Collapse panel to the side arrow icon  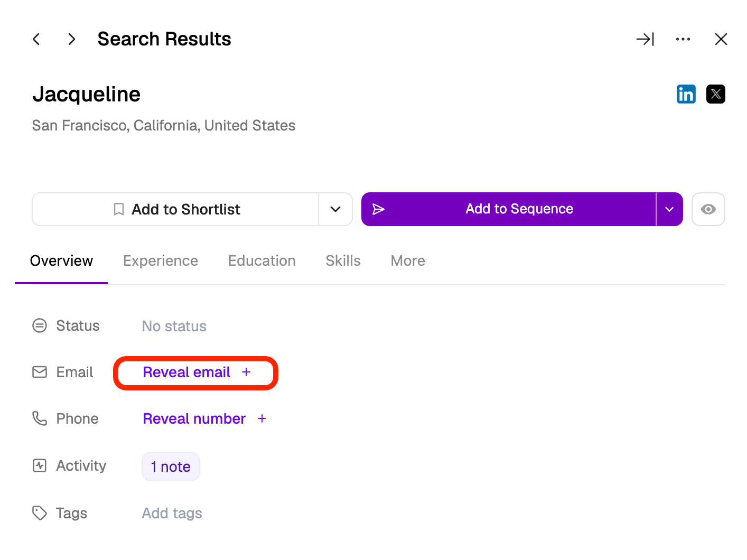click(x=645, y=39)
